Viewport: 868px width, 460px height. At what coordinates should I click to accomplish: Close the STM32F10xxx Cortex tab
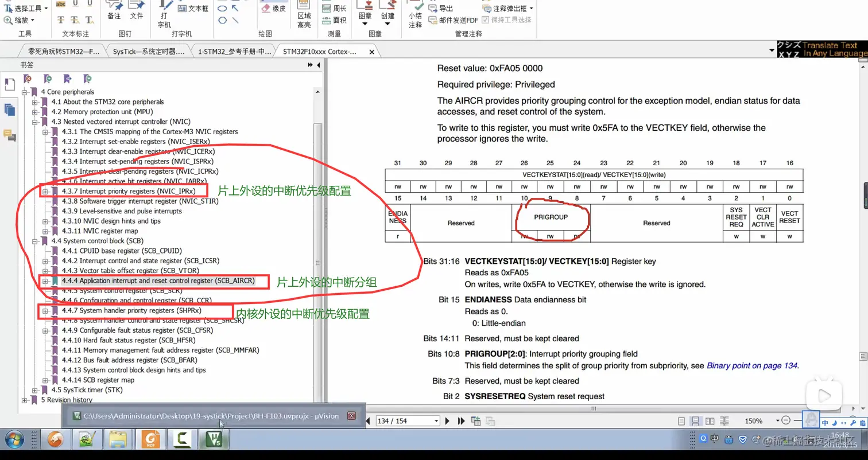pyautogui.click(x=371, y=52)
